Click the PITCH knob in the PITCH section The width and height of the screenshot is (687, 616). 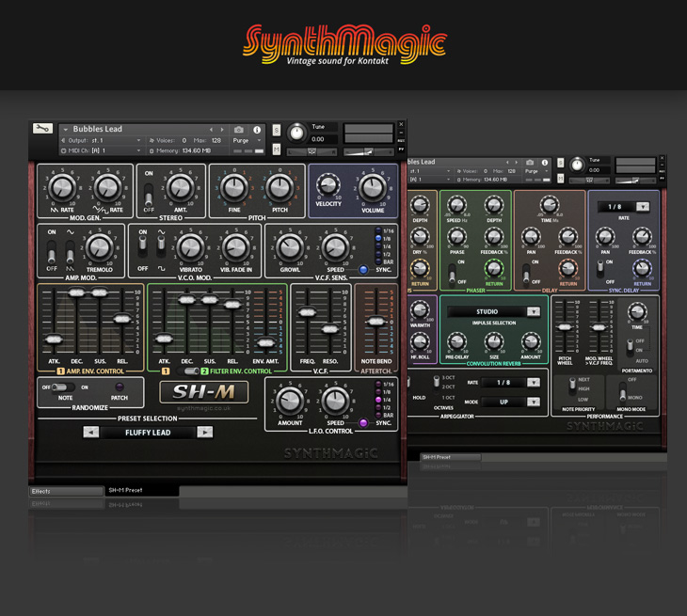280,187
